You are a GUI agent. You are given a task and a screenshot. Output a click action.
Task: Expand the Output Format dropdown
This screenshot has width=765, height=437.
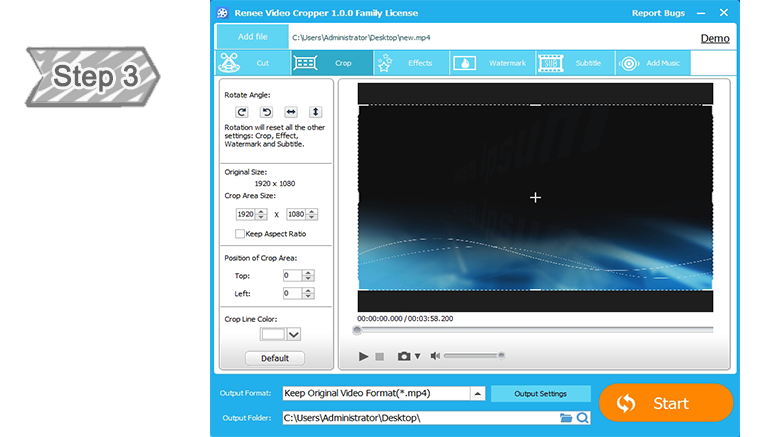pos(477,394)
